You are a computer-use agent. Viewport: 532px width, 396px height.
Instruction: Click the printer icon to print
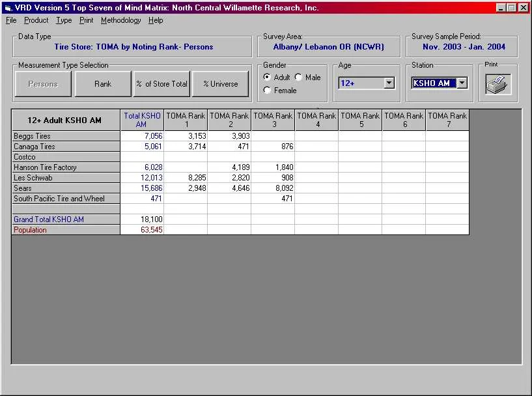point(498,84)
